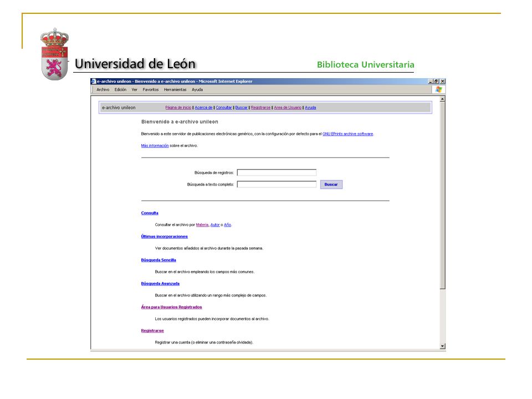Click the Buscar search button

[x=331, y=185]
